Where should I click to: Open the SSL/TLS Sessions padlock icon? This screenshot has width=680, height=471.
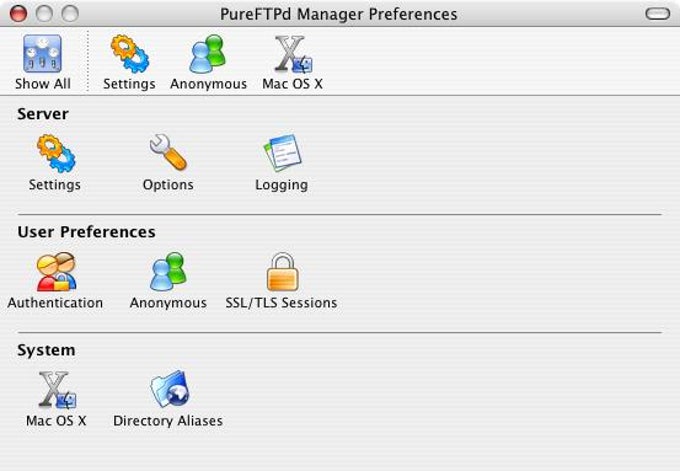(282, 271)
